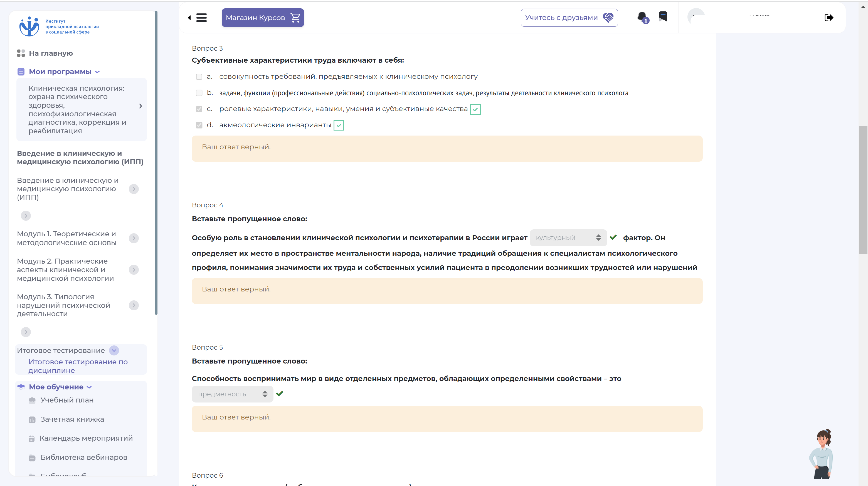Open Календарь мероприятий menu item
Screen dimensions: 868x486
pos(86,438)
